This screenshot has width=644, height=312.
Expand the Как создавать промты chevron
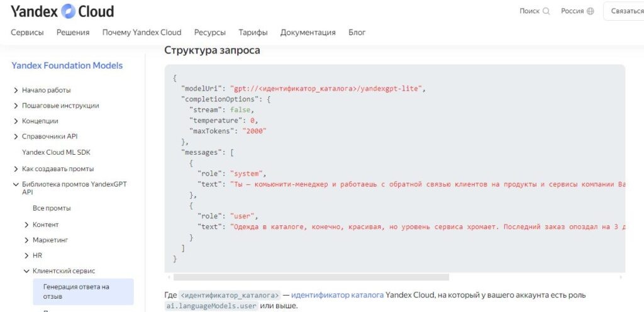pyautogui.click(x=16, y=169)
